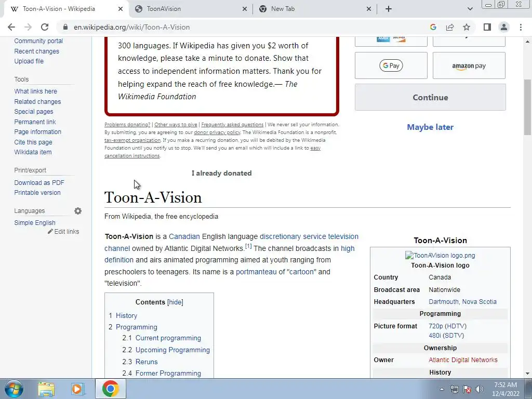The height and width of the screenshot is (399, 532).
Task: Jump to Current programming section
Action: pyautogui.click(x=168, y=338)
